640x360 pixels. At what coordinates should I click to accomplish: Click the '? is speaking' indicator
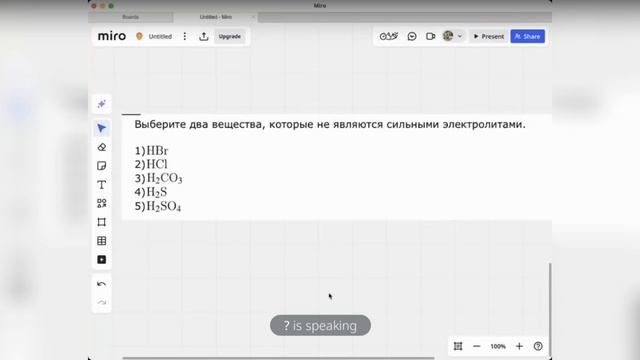pos(320,325)
